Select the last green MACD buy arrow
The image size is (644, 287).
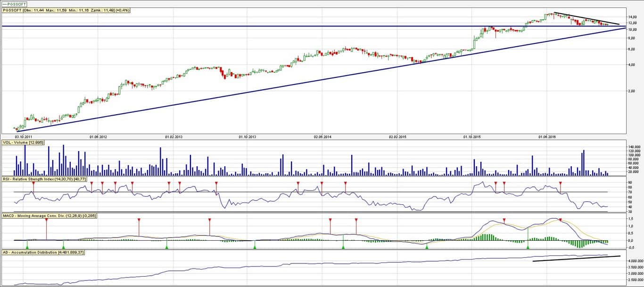pos(528,246)
